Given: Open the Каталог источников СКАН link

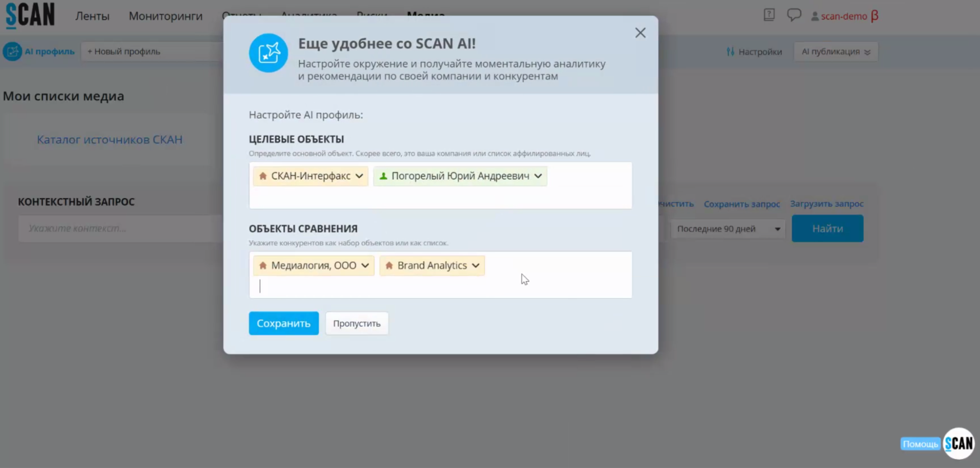Looking at the screenshot, I should coord(110,140).
